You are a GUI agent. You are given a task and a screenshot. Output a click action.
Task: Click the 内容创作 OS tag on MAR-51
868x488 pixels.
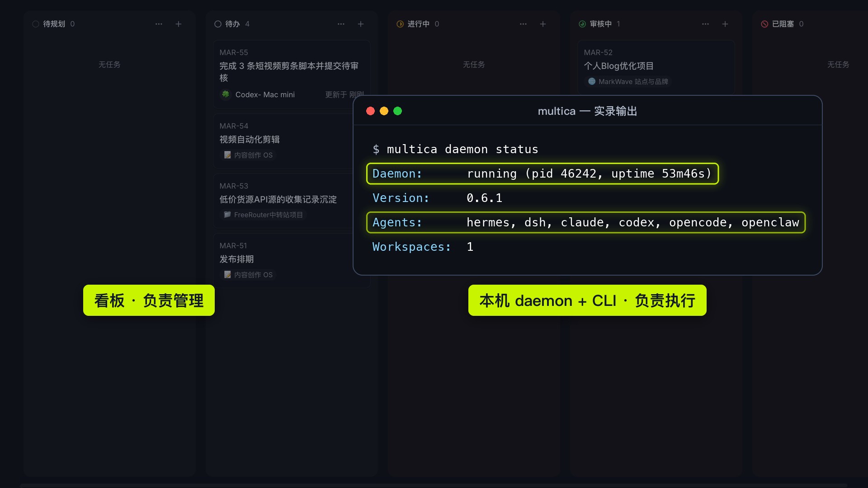(x=249, y=275)
